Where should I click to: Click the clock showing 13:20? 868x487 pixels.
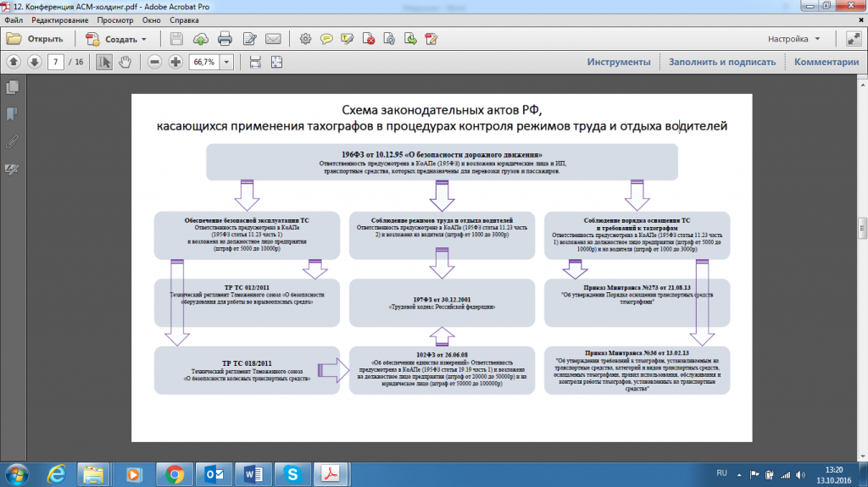(x=834, y=469)
